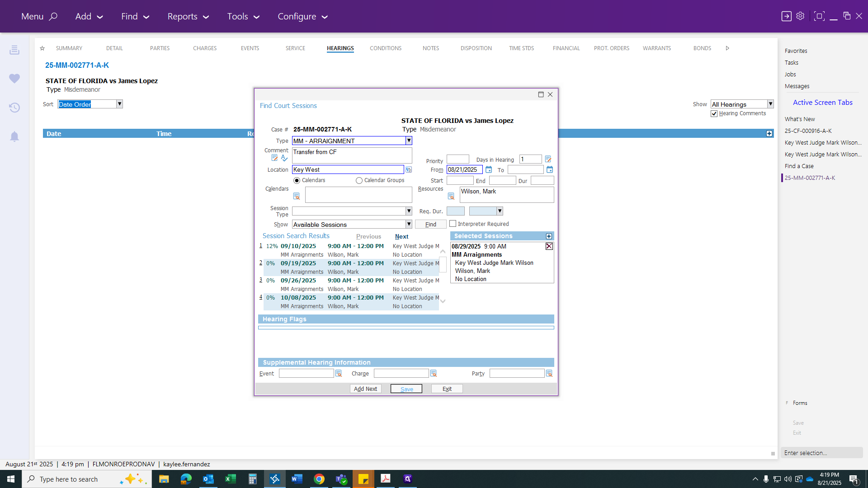The width and height of the screenshot is (868, 488).
Task: Check Interpreter Required box
Action: [x=453, y=224]
